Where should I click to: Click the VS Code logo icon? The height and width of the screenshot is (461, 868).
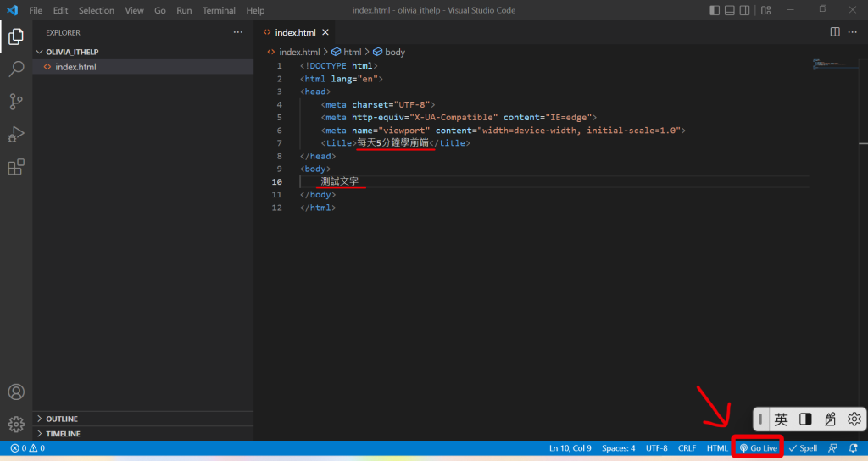tap(12, 10)
